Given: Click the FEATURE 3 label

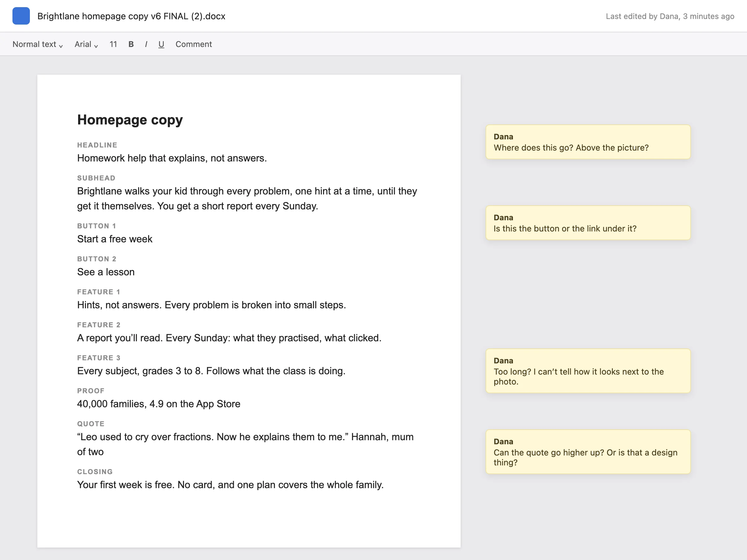Looking at the screenshot, I should 99,358.
